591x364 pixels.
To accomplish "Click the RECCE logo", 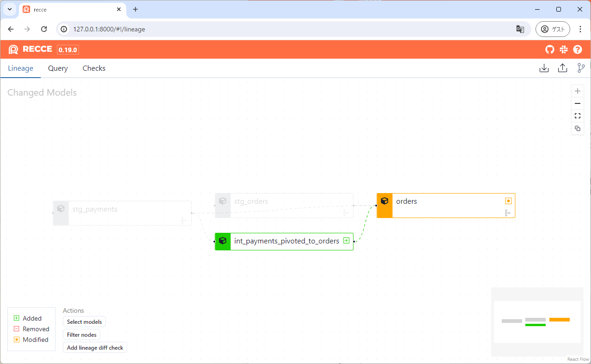I will click(31, 49).
